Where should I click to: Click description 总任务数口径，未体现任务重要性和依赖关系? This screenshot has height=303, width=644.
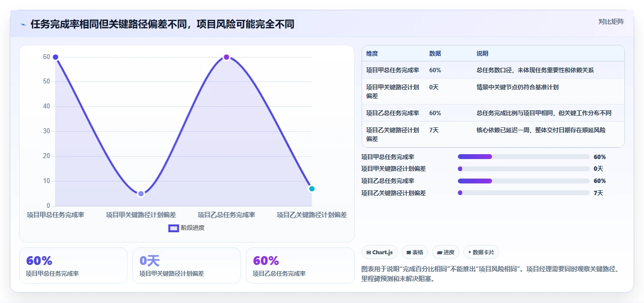(x=535, y=70)
